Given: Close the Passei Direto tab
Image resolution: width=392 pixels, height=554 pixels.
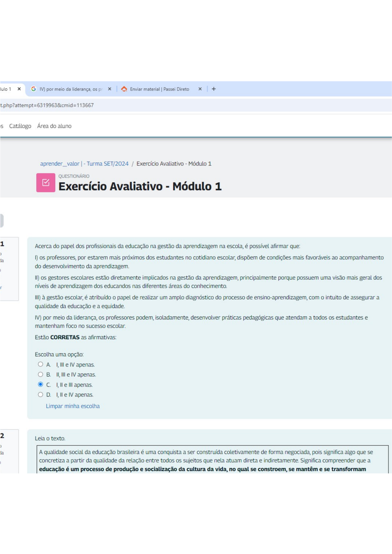Looking at the screenshot, I should (200, 89).
